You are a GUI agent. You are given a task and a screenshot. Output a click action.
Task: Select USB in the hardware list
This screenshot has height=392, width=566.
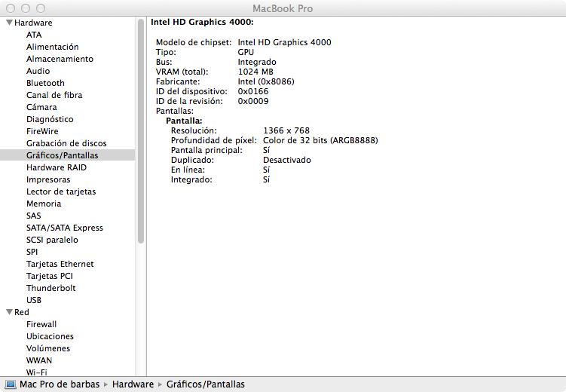point(34,300)
